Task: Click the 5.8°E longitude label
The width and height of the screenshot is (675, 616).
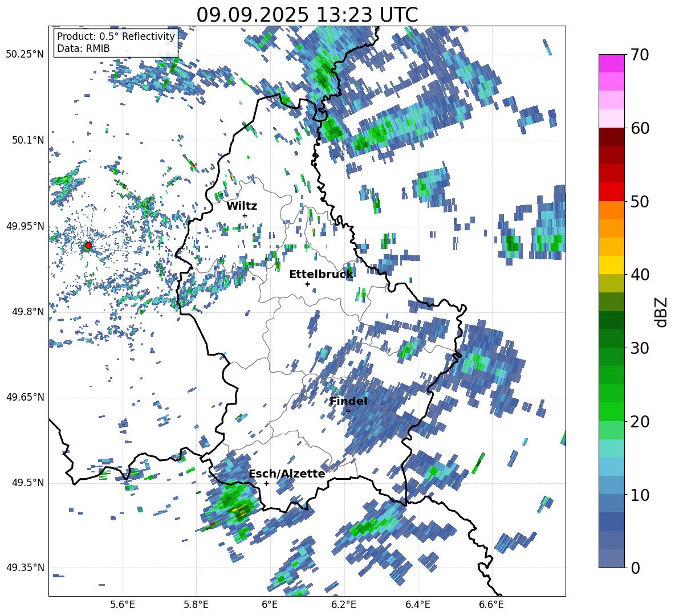Action: point(196,605)
